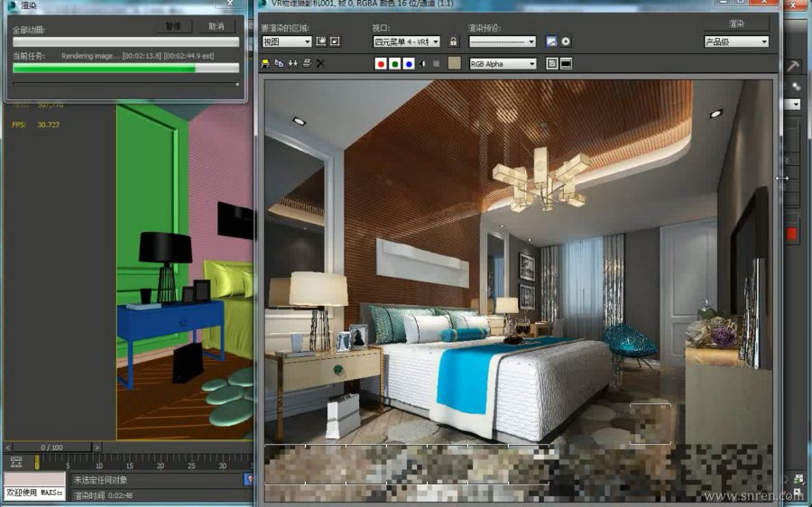812x507 pixels.
Task: Toggle the blue channel display
Action: tap(409, 64)
